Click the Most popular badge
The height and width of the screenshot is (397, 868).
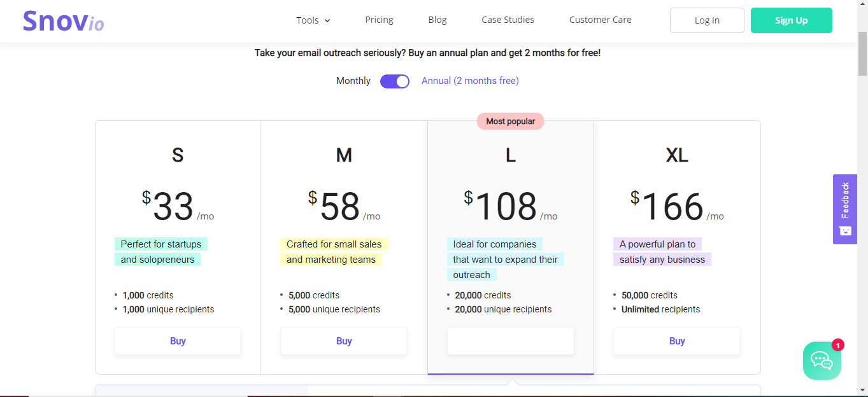tap(510, 121)
